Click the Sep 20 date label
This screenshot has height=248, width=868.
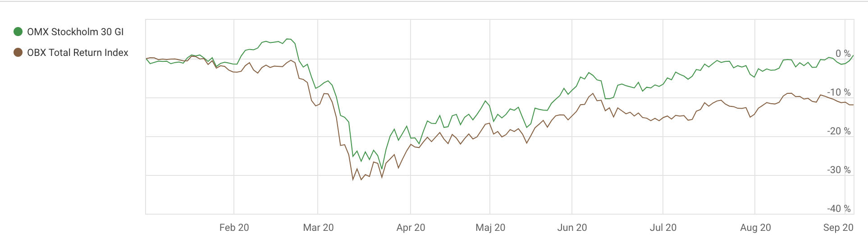pos(838,228)
